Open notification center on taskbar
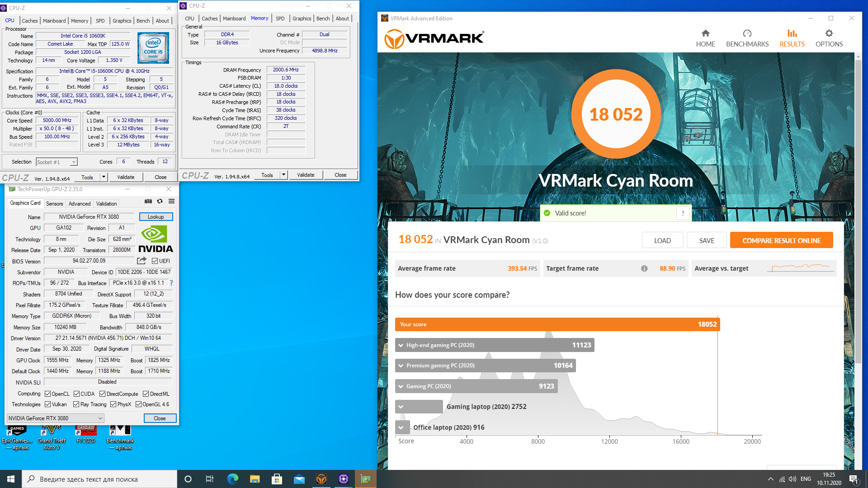 pyautogui.click(x=854, y=479)
